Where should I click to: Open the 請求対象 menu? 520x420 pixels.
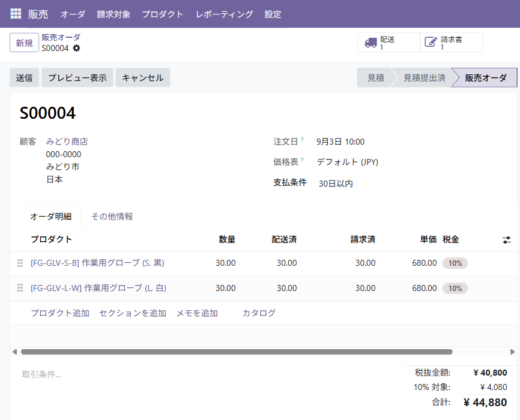(113, 14)
